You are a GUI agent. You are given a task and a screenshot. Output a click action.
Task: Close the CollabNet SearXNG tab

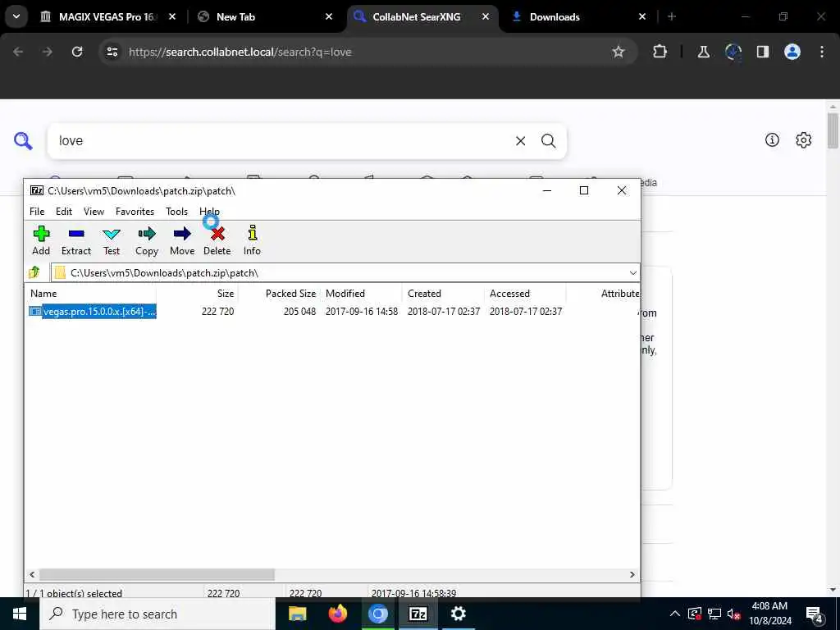(486, 16)
